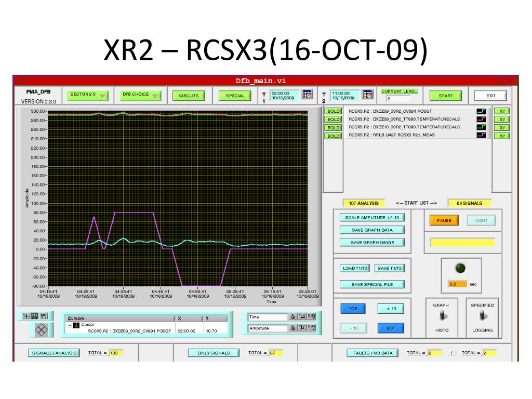Click the + 10 button
532x399 pixels.
pyautogui.click(x=391, y=309)
